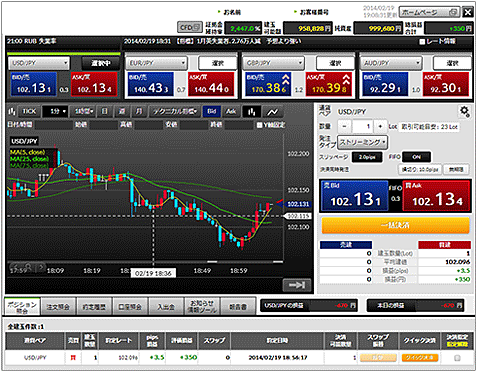
Task: Click EUR/JPY ASK 140.440 panel
Action: 211,84
